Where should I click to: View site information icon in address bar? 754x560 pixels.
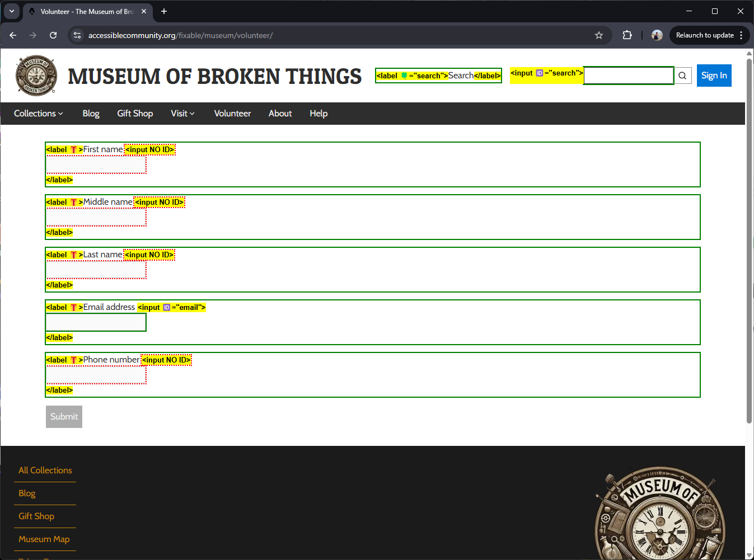click(x=77, y=35)
